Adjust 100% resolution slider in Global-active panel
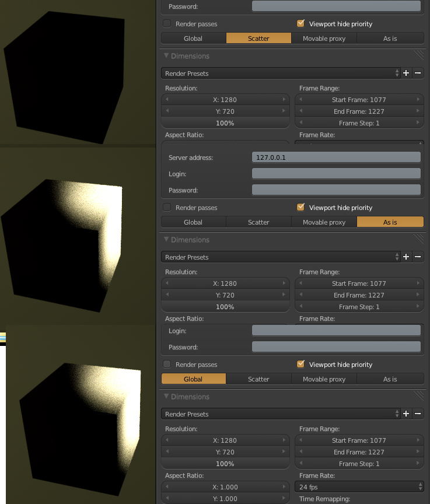Viewport: 430px width, 504px height. coord(225,463)
